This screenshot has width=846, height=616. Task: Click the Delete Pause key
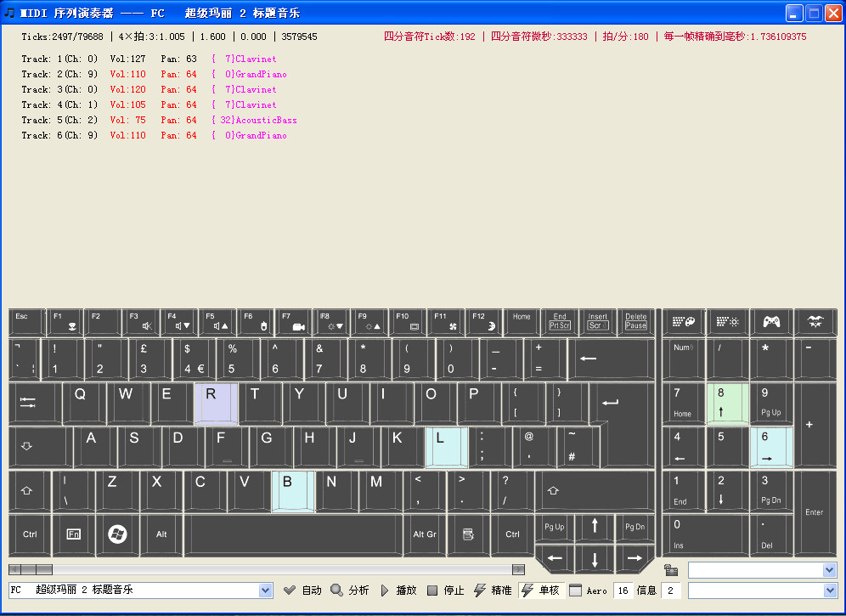pos(635,322)
